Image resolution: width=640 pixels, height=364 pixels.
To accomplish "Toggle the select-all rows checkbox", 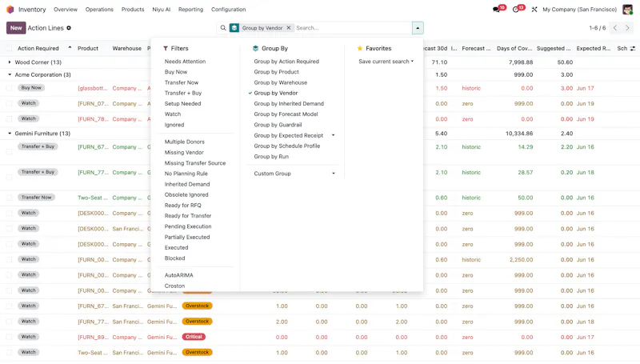I will click(x=9, y=49).
